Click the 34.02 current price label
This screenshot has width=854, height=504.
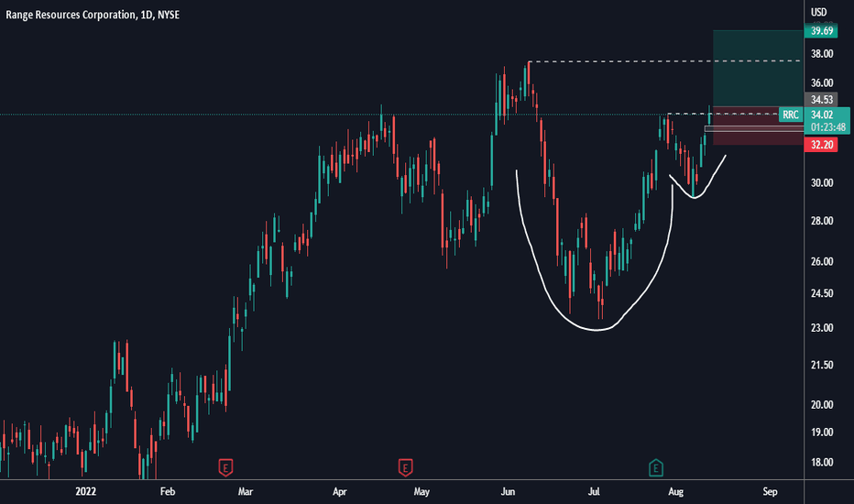(x=821, y=115)
